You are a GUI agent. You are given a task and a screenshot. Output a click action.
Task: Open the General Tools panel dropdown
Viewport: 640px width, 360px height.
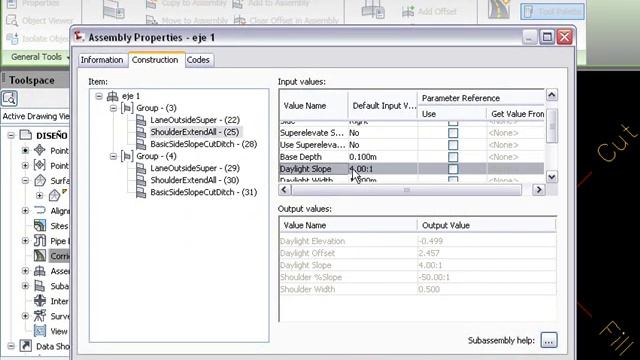click(40, 57)
